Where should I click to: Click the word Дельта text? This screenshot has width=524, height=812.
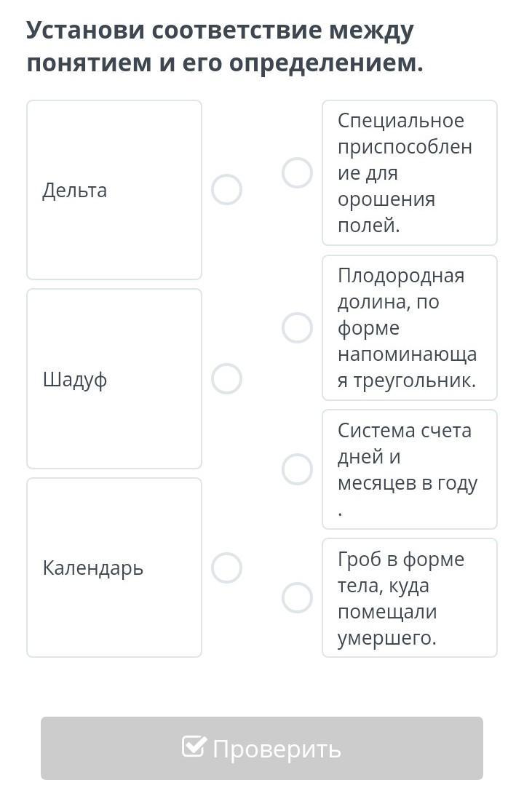click(x=75, y=191)
